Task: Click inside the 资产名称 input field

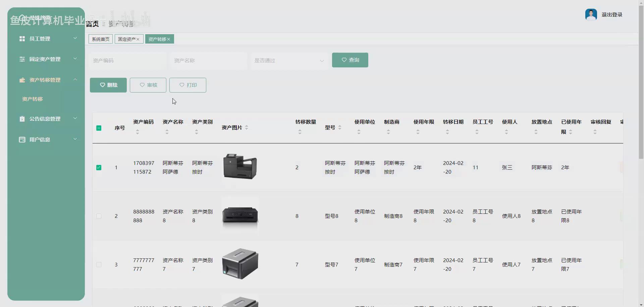Action: pos(208,61)
